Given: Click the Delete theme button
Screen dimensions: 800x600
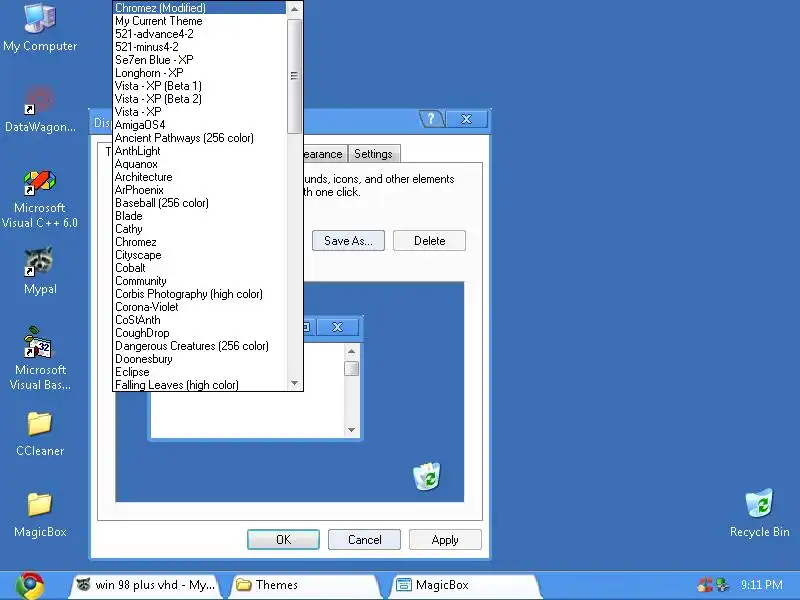Looking at the screenshot, I should tap(430, 241).
